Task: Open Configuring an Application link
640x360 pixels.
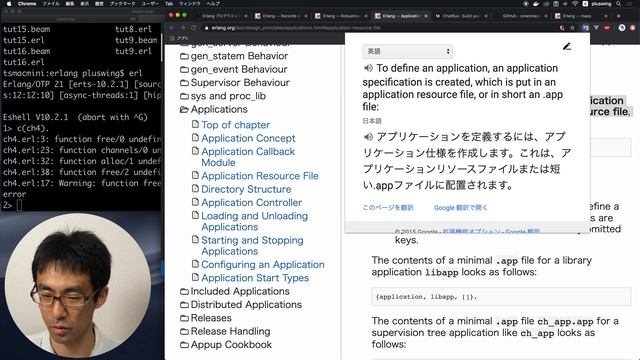Action: [263, 265]
